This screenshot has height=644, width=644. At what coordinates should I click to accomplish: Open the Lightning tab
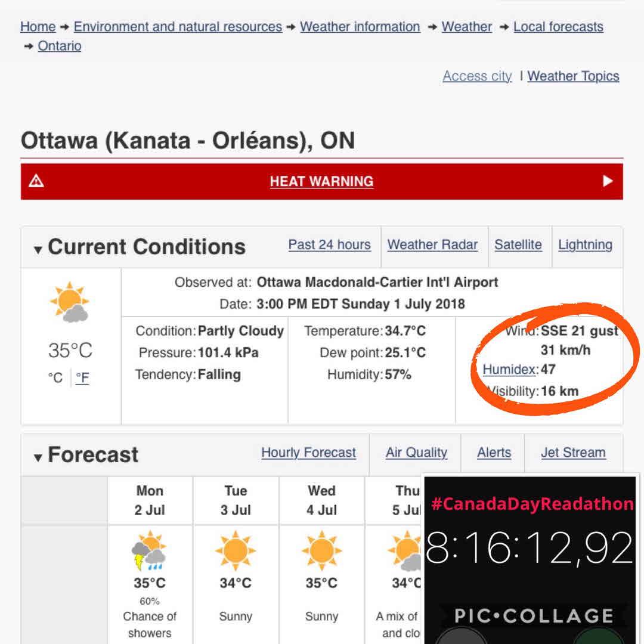[x=585, y=245]
